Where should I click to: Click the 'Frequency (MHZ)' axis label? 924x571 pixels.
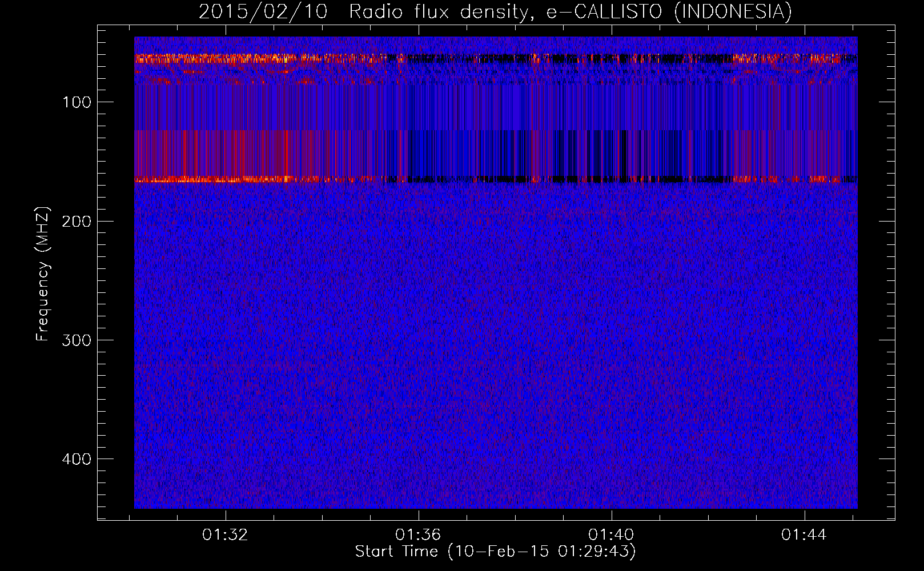[x=43, y=274]
